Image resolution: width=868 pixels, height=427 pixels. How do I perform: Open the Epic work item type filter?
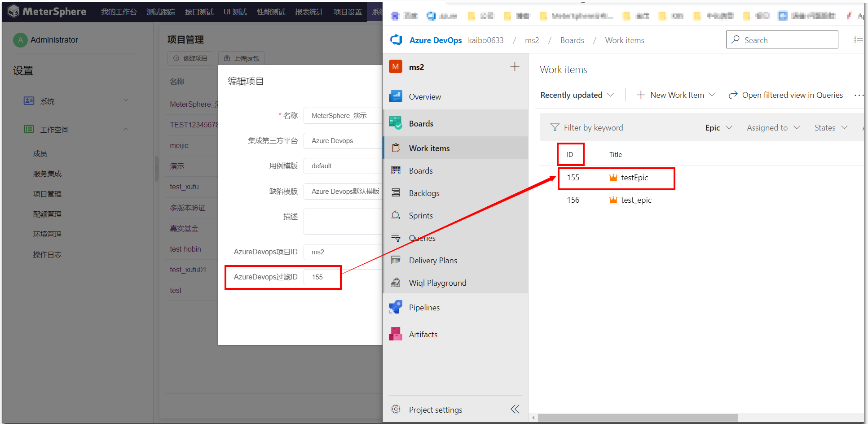[717, 127]
